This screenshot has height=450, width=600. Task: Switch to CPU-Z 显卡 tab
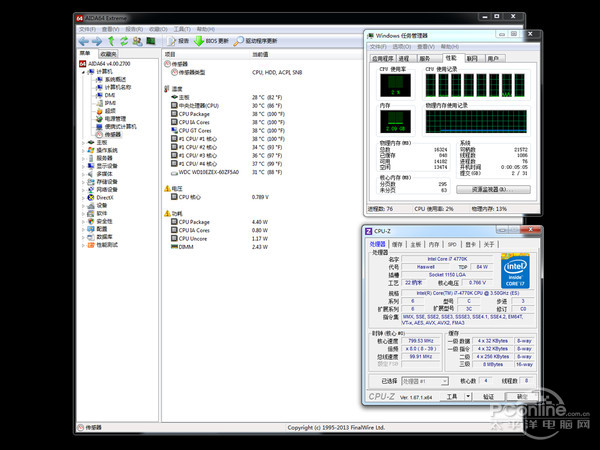470,244
